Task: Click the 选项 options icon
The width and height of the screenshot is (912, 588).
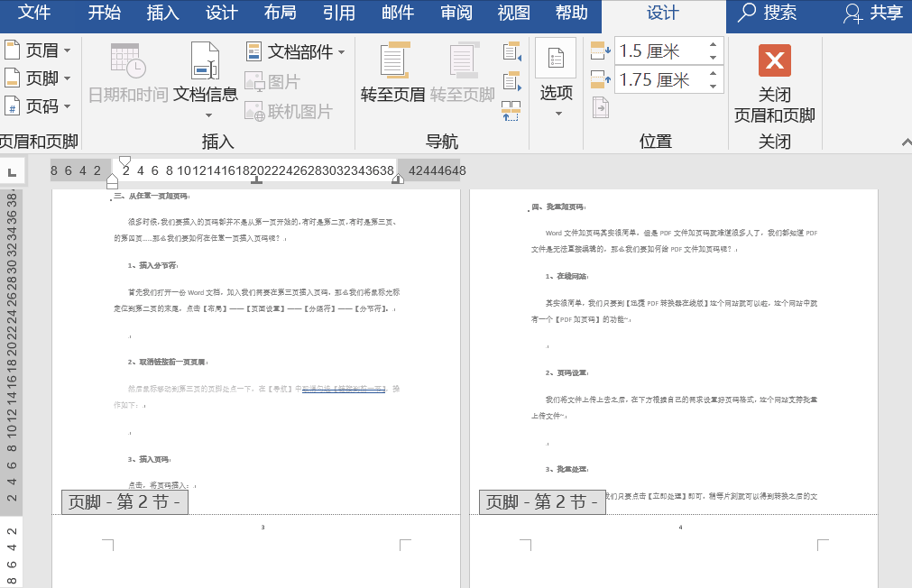Action: pos(556,58)
